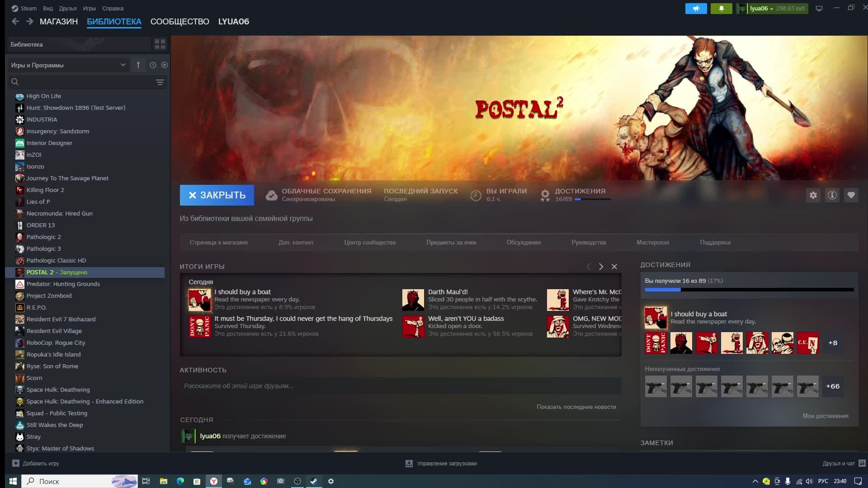
Task: Open game settings gear icon
Action: tap(813, 195)
